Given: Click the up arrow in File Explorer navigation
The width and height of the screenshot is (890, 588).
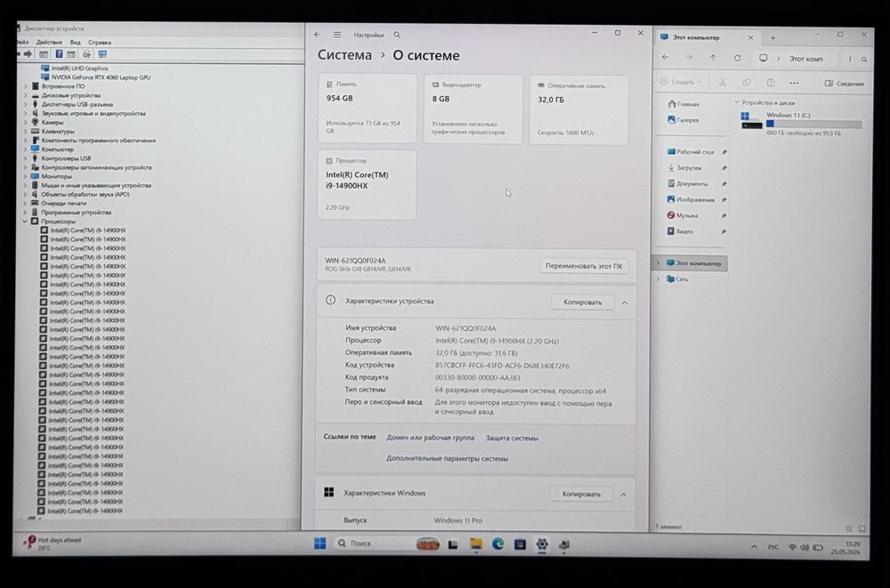Looking at the screenshot, I should 713,58.
